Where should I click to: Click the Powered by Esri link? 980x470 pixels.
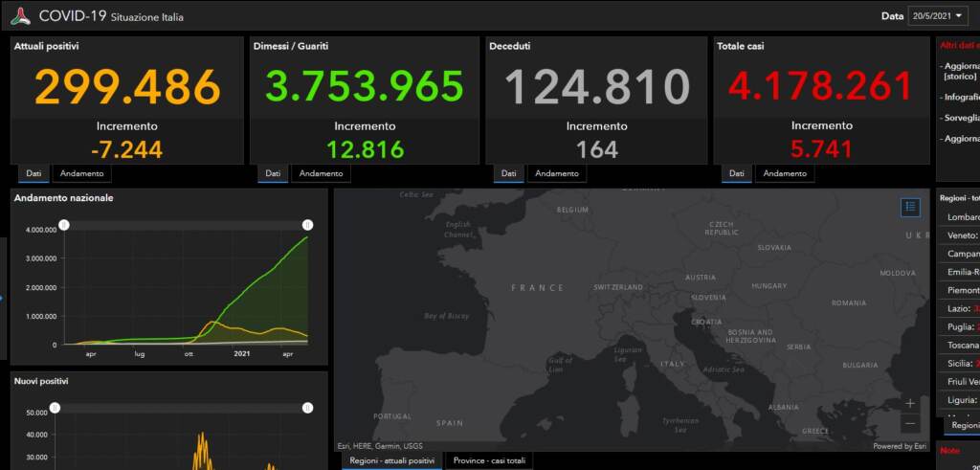(899, 446)
